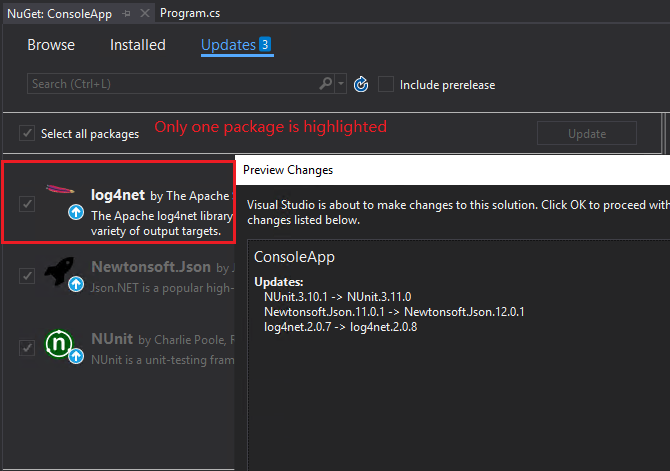Screen dimensions: 670x471
Task: Toggle Select all packages checkbox
Action: tap(27, 133)
